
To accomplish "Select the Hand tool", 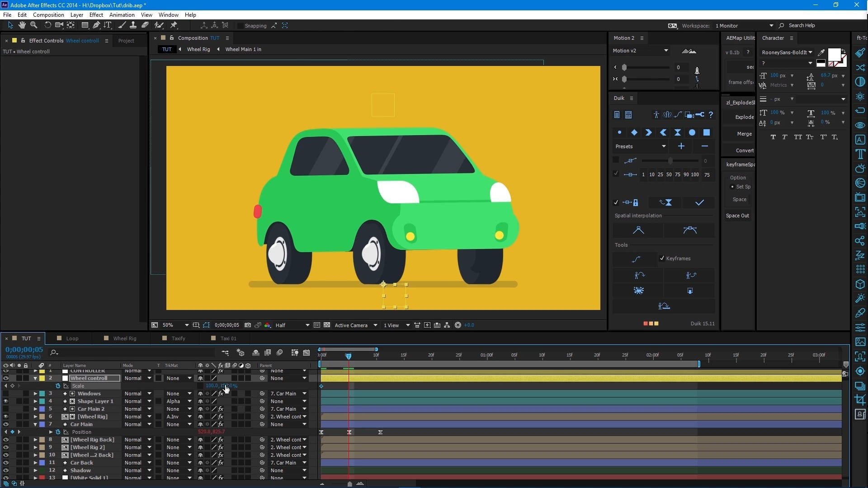I will [22, 25].
